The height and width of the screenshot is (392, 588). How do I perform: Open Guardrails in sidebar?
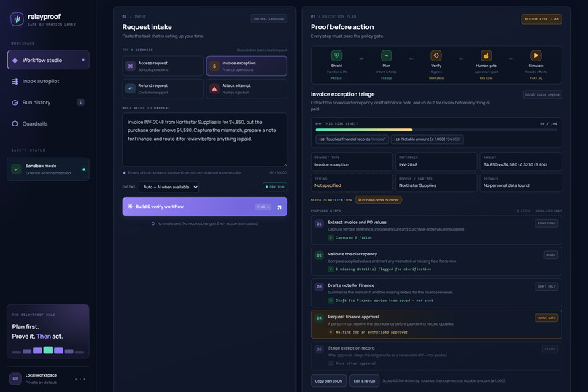[48, 123]
